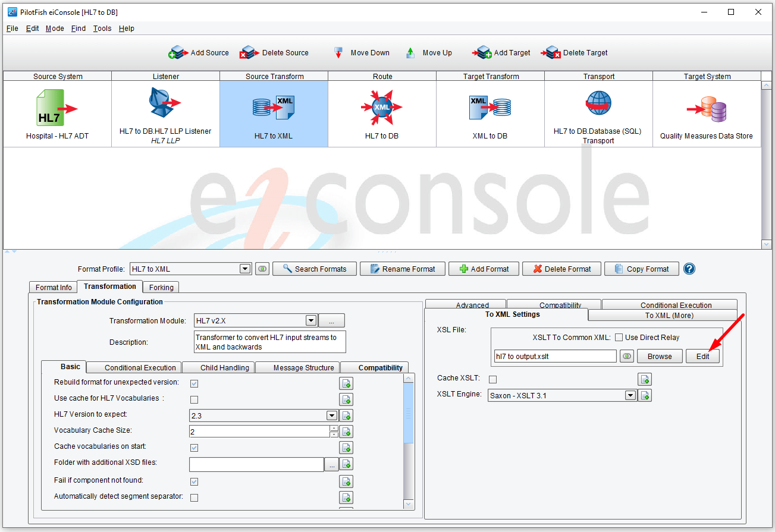Image resolution: width=775 pixels, height=532 pixels.
Task: Open the File menu
Action: click(12, 29)
